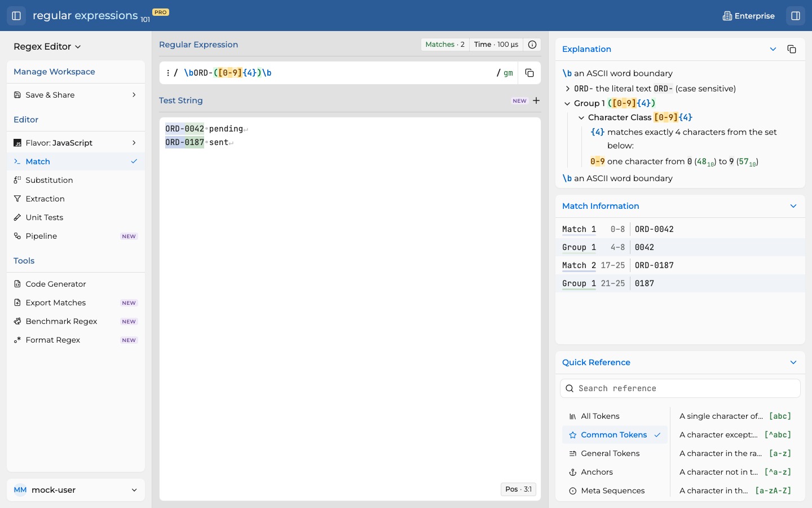Change the gm regex flags

pyautogui.click(x=509, y=73)
